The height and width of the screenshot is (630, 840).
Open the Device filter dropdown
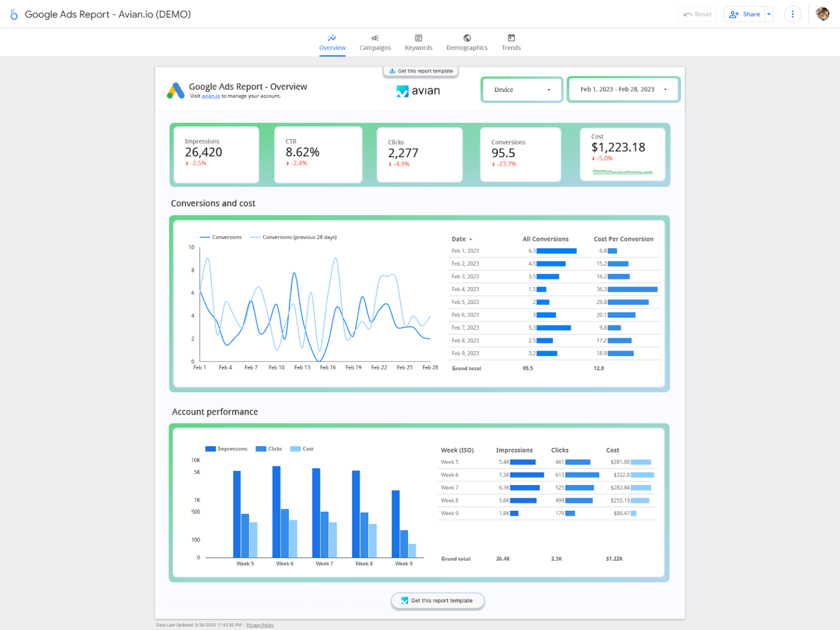click(521, 89)
